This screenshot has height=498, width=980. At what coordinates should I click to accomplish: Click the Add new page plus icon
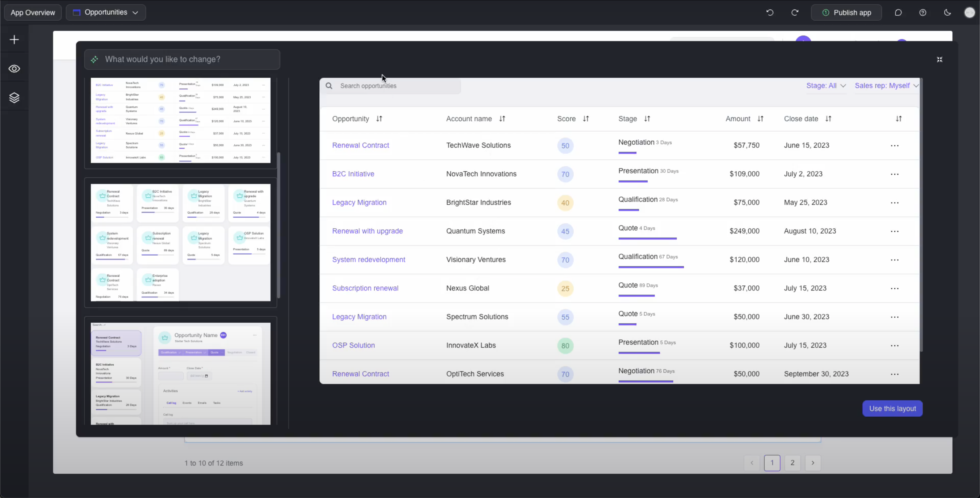click(14, 39)
